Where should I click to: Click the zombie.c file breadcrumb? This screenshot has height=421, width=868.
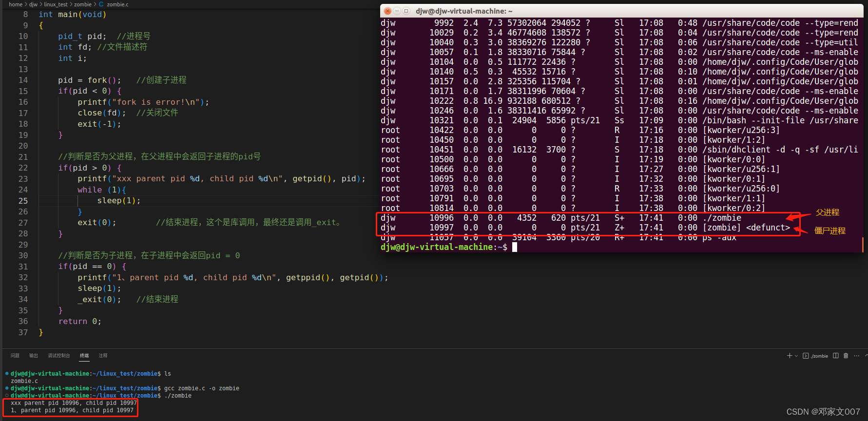[x=117, y=4]
